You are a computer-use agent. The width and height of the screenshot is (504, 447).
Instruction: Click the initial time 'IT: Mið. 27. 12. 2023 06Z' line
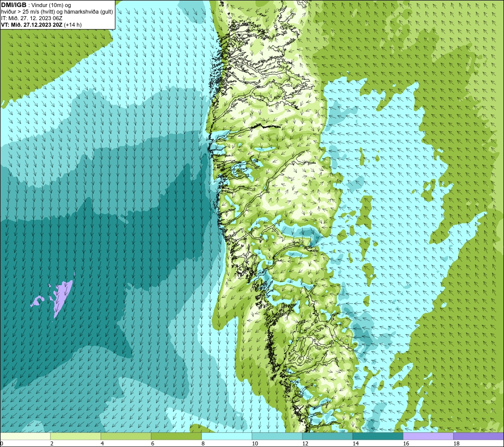[31, 18]
